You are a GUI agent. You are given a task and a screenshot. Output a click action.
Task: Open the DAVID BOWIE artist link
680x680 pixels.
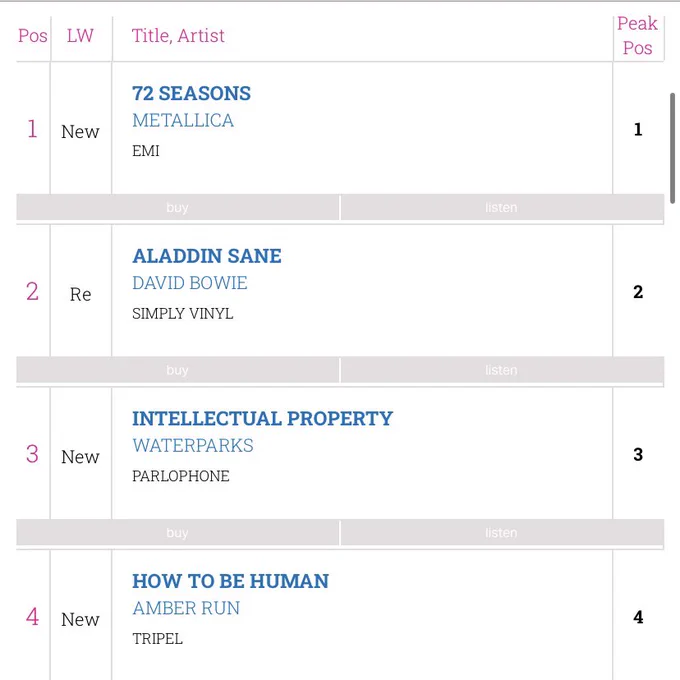pyautogui.click(x=190, y=283)
